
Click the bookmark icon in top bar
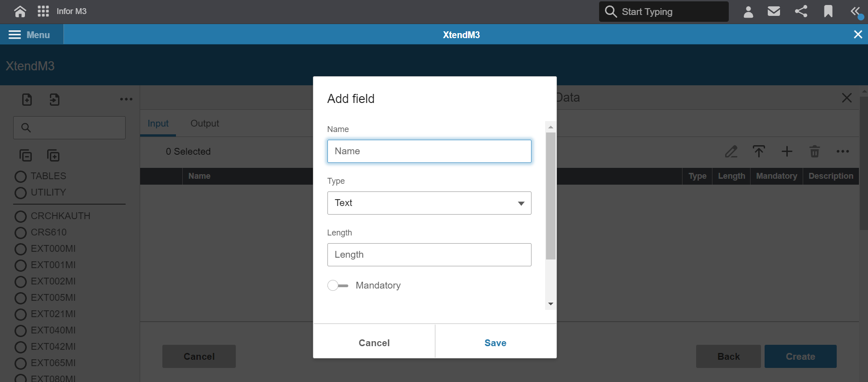pyautogui.click(x=828, y=11)
